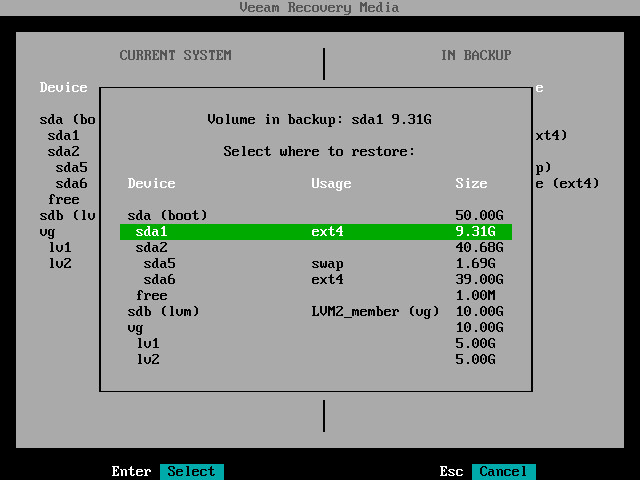Choose highlighted sda1 ext4 row in dialog
This screenshot has height=480, width=640.
[x=316, y=231]
